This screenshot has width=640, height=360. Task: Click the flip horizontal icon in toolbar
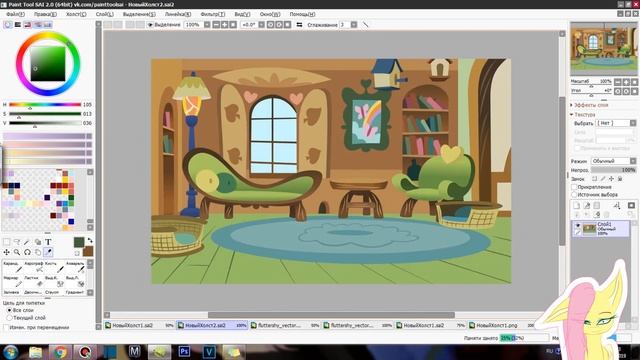pyautogui.click(x=299, y=25)
